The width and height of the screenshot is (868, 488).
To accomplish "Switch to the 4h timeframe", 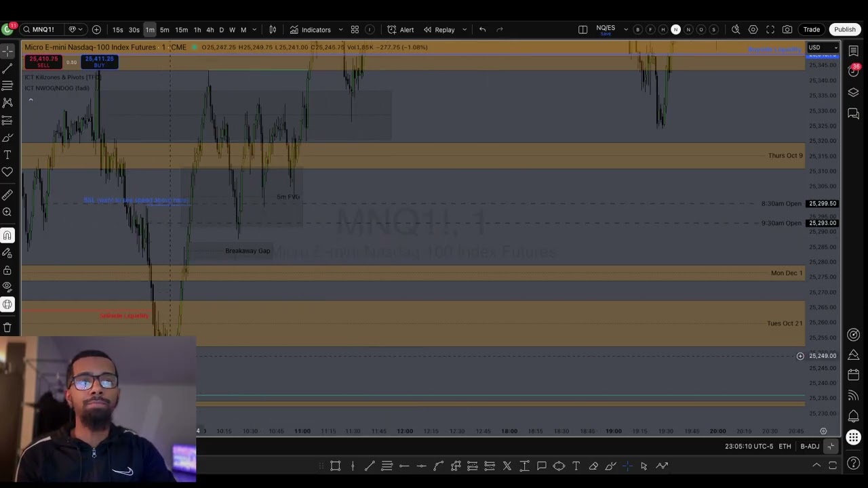I will [x=210, y=30].
